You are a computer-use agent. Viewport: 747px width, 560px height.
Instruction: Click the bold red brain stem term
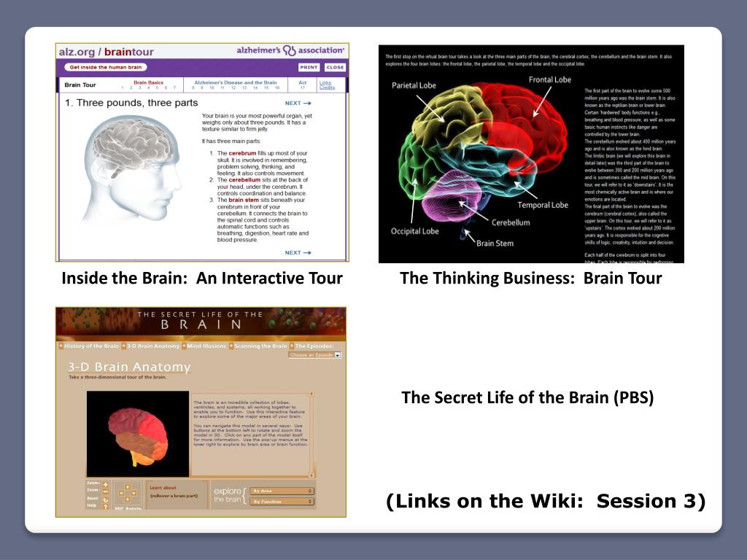tap(244, 200)
